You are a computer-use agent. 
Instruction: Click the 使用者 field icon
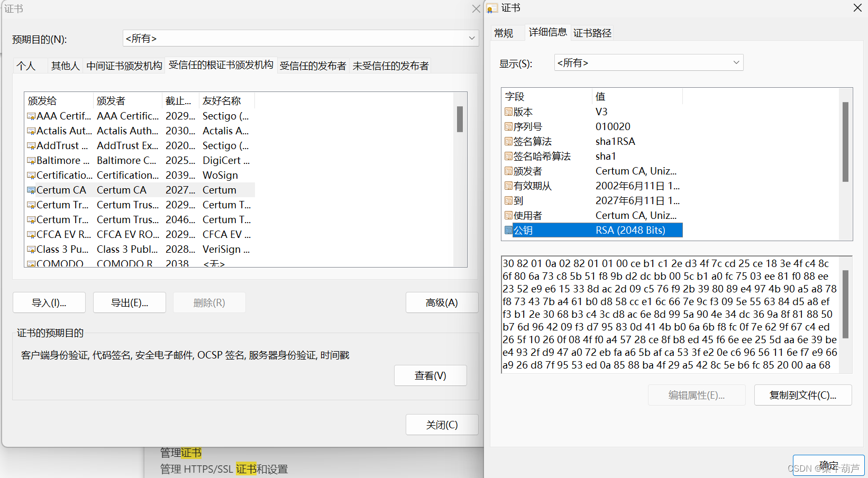508,215
